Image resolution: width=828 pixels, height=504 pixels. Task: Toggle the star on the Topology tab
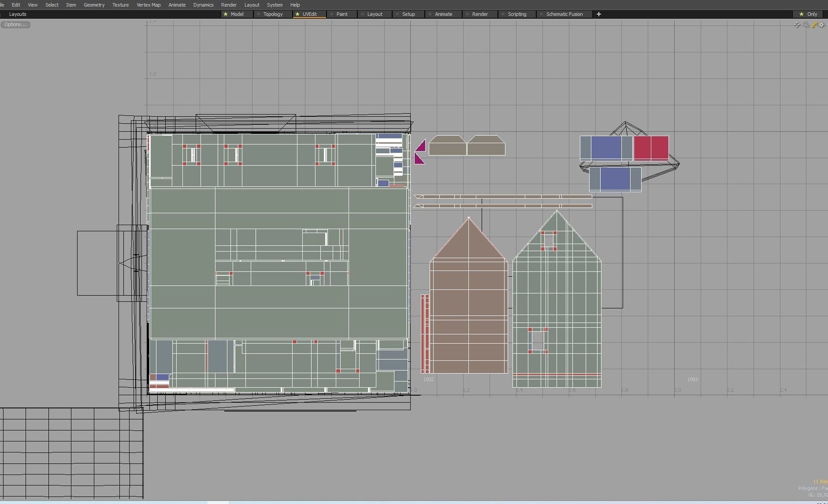point(258,14)
